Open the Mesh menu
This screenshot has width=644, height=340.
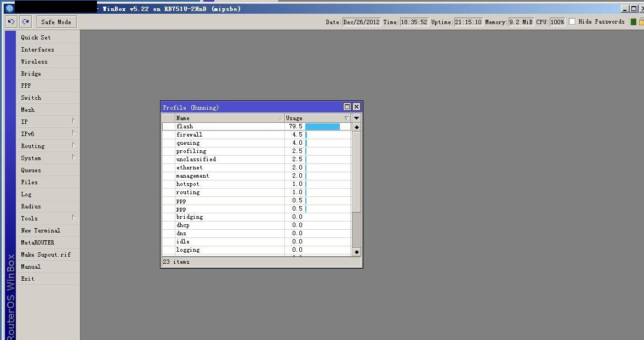(x=48, y=110)
